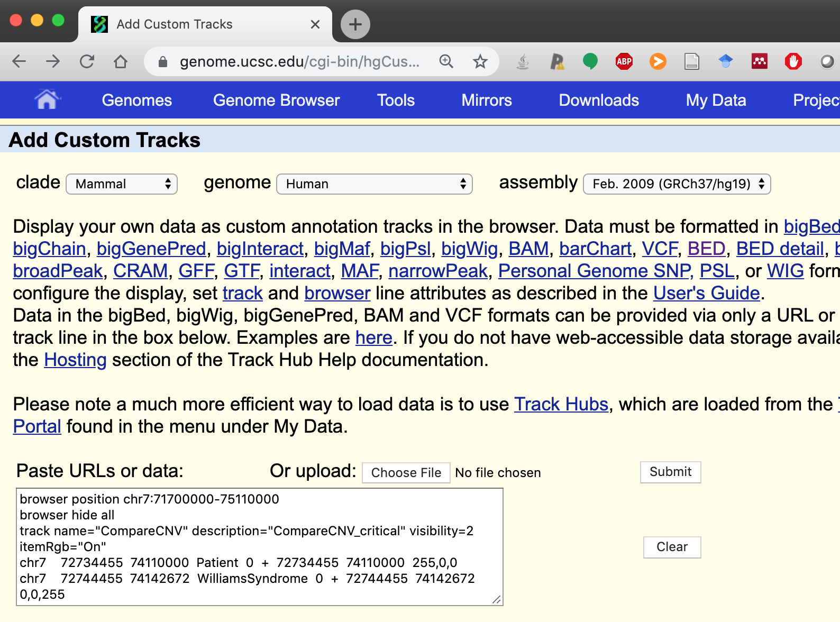Click the Clear button
Viewport: 840px width, 622px height.
(x=672, y=547)
